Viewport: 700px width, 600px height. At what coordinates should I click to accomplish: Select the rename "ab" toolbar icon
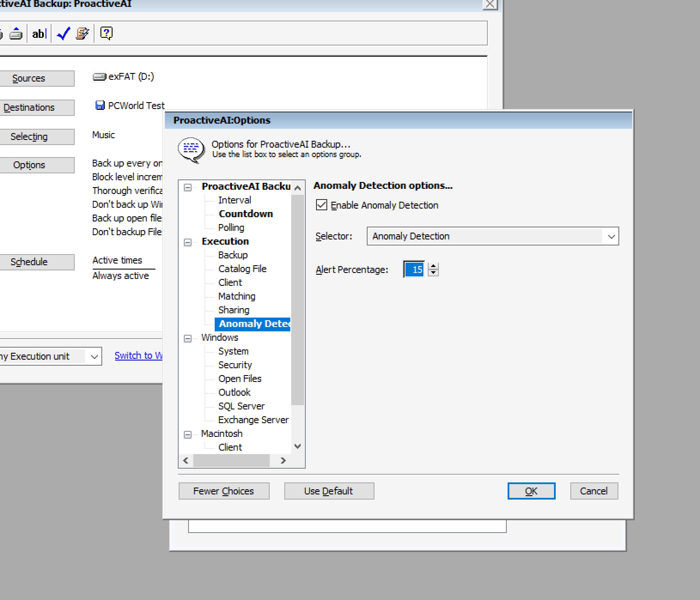pos(39,33)
